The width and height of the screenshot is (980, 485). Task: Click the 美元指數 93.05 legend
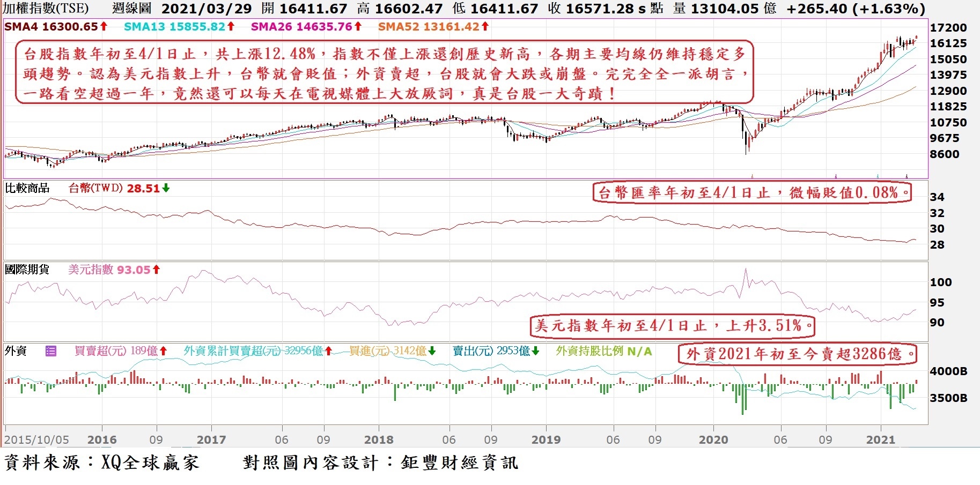tap(109, 270)
